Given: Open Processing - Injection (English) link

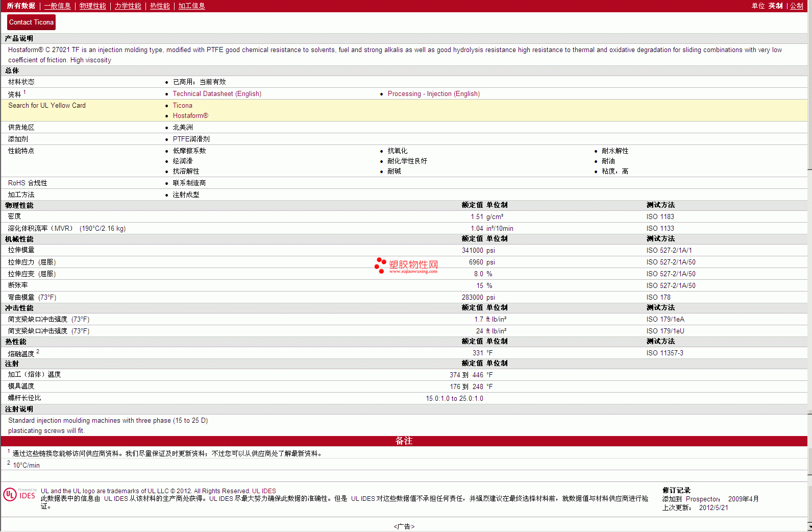Looking at the screenshot, I should (x=434, y=94).
